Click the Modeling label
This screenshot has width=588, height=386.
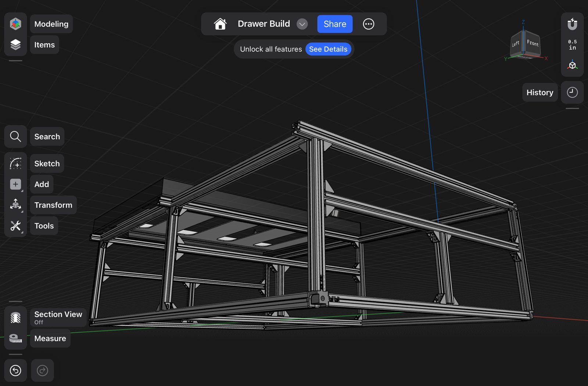point(51,24)
